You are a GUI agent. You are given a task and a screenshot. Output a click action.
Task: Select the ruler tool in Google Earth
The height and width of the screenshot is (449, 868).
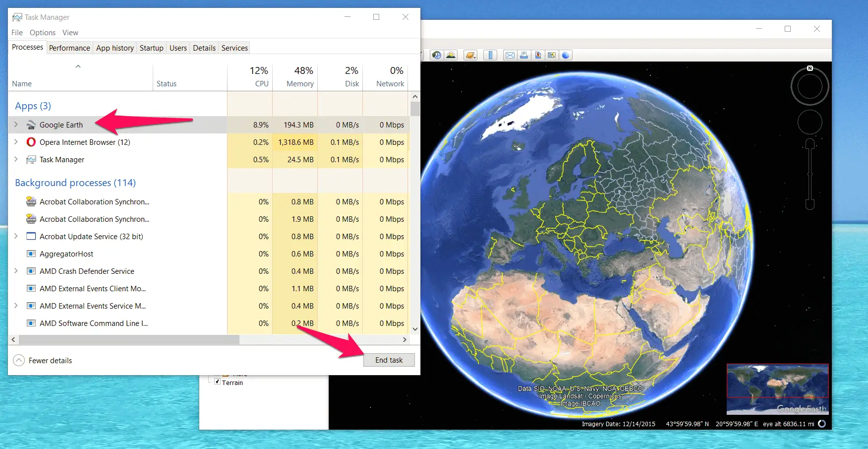pos(490,55)
